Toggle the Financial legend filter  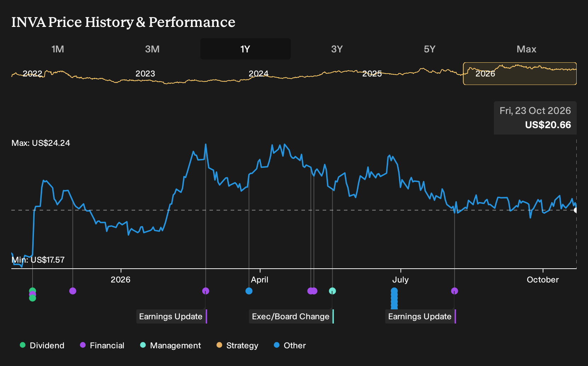click(102, 345)
